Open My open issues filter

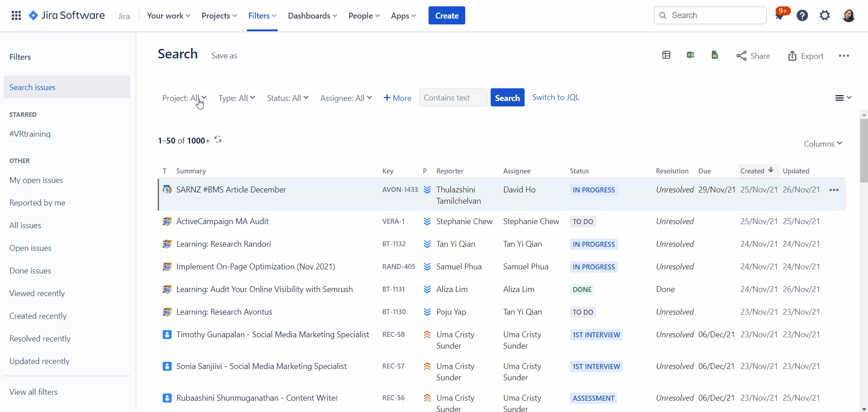36,180
